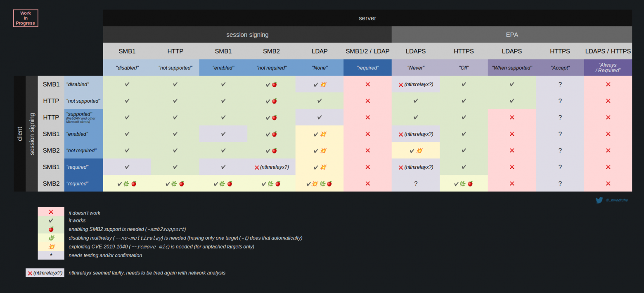Click the explosion CVE-2019-1040 legend emoji

tap(51, 246)
